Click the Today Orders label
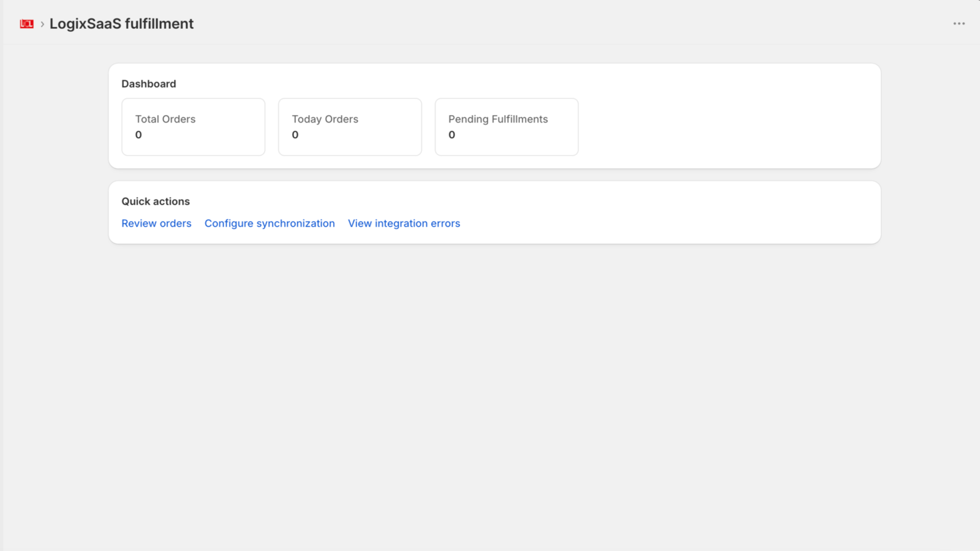 [325, 119]
